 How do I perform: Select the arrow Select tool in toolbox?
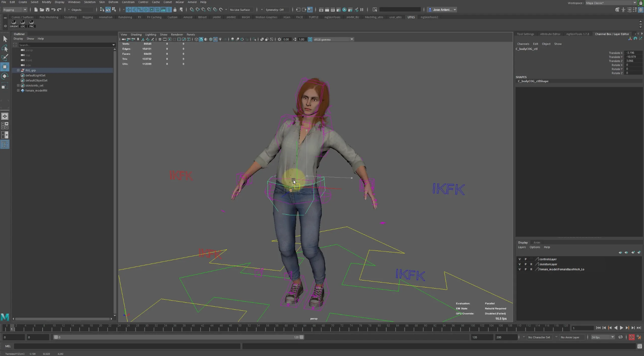(x=5, y=39)
